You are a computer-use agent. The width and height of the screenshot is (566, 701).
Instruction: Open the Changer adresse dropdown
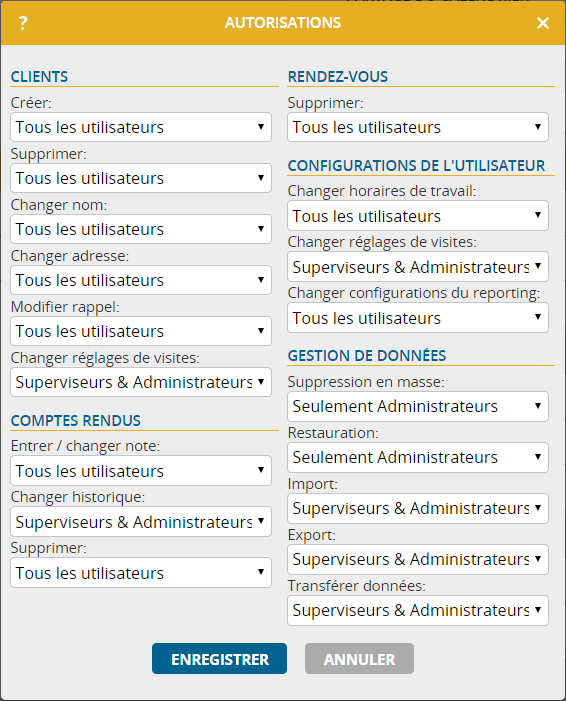(x=141, y=280)
